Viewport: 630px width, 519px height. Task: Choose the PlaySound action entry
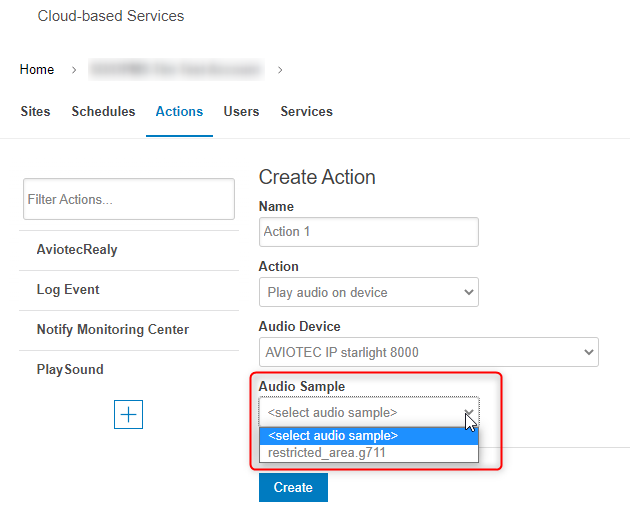[x=70, y=370]
